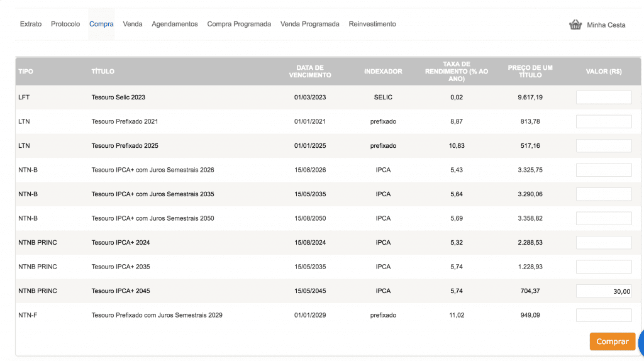Click the price 704,37
Image resolution: width=644 pixels, height=361 pixels.
(530, 291)
